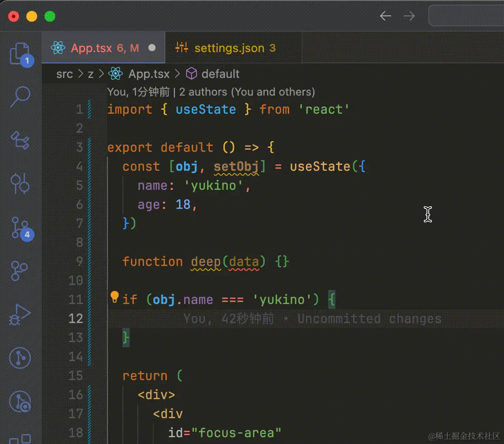The width and height of the screenshot is (504, 444).
Task: Click the settings sliders icon on the settings.json tab
Action: [182, 48]
